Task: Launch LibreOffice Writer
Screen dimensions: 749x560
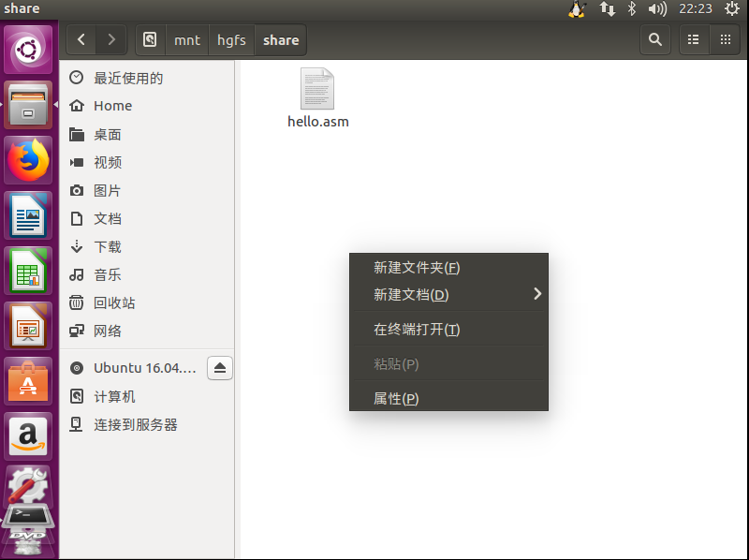Action: 28,215
